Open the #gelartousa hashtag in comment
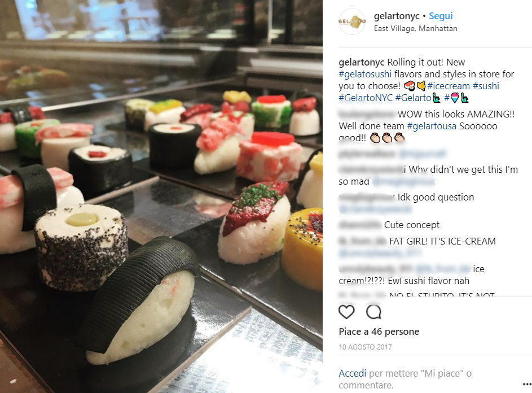The image size is (532, 393). click(431, 126)
